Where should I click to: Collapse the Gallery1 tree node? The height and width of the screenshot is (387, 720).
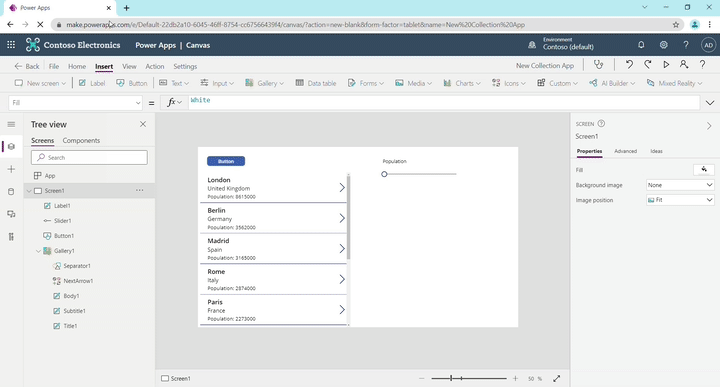(38, 251)
